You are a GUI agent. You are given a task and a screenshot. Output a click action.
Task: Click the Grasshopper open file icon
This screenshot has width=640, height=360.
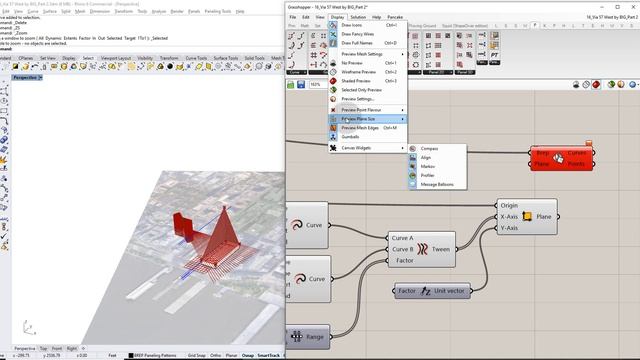[x=291, y=84]
